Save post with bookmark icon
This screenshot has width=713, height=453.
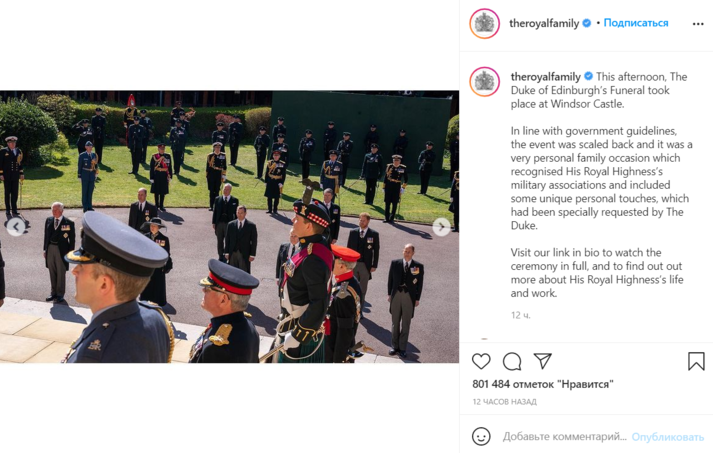click(x=696, y=361)
